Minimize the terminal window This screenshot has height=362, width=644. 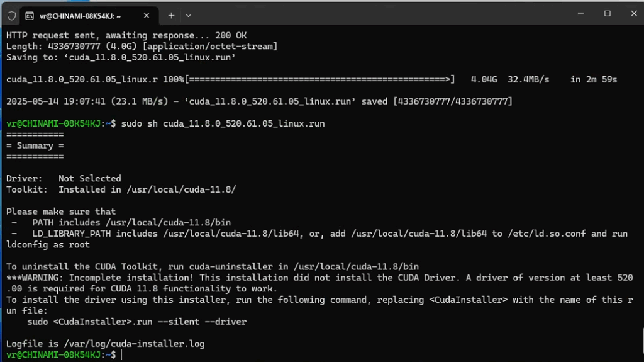tap(579, 14)
